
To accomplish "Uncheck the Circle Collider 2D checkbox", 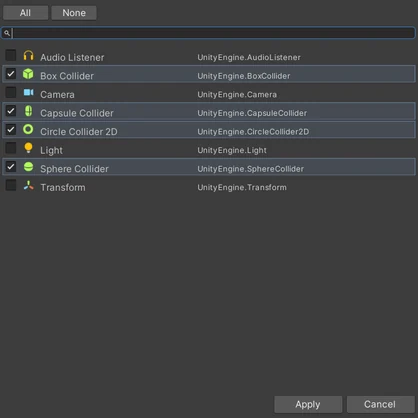I will (x=11, y=129).
